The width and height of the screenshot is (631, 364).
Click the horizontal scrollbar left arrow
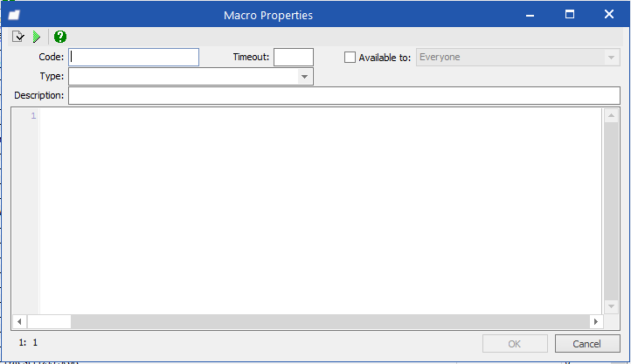click(x=19, y=321)
